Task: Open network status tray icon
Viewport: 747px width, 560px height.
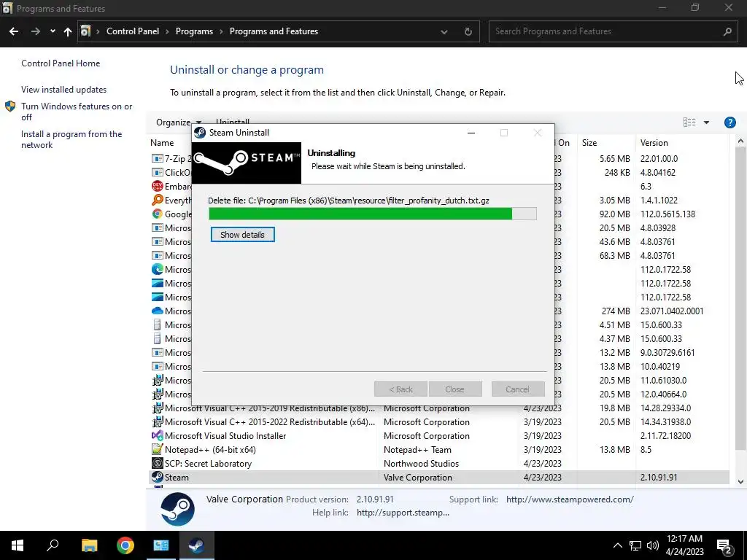Action: 635,545
